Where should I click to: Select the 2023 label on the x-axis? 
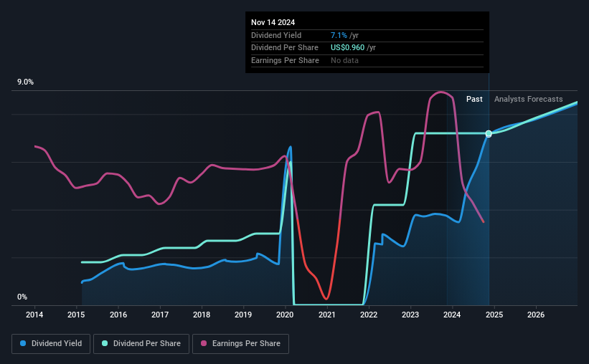tap(410, 315)
